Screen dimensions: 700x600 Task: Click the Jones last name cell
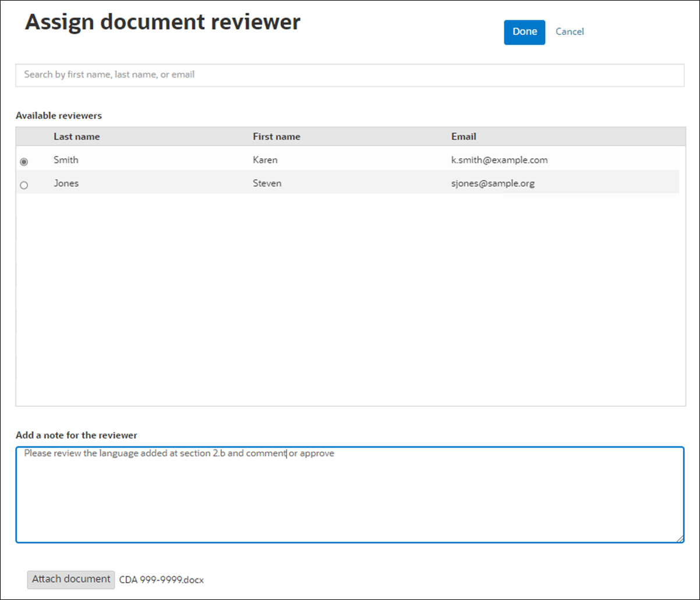coord(66,183)
